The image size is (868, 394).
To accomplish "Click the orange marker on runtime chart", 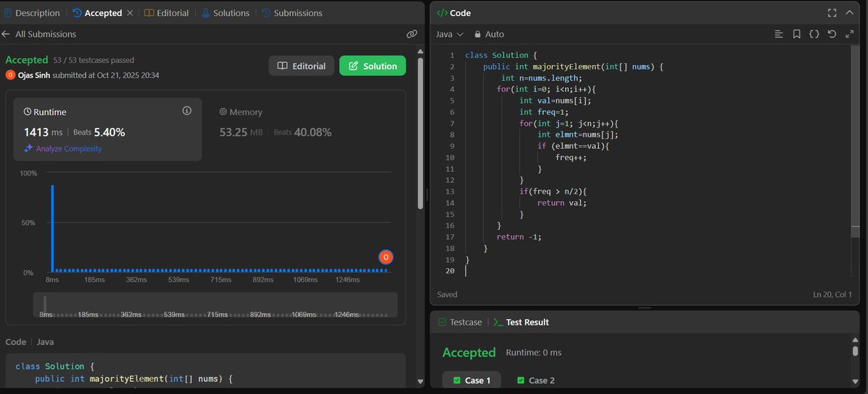I will [x=386, y=257].
